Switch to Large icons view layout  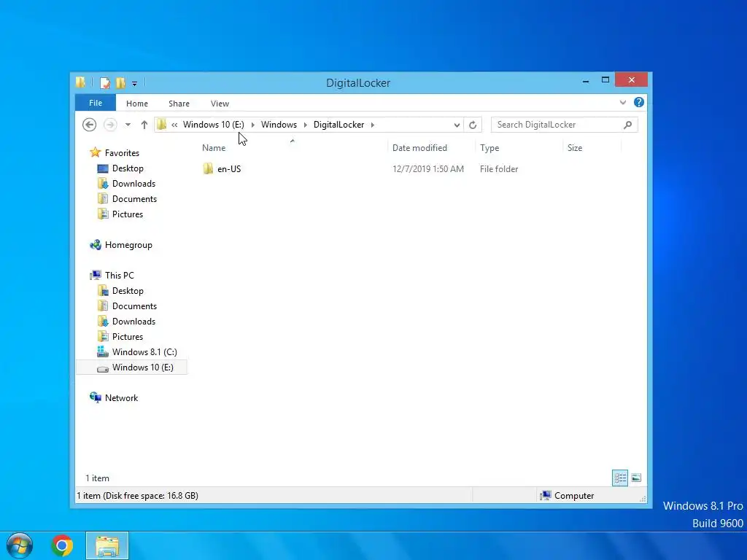point(636,478)
